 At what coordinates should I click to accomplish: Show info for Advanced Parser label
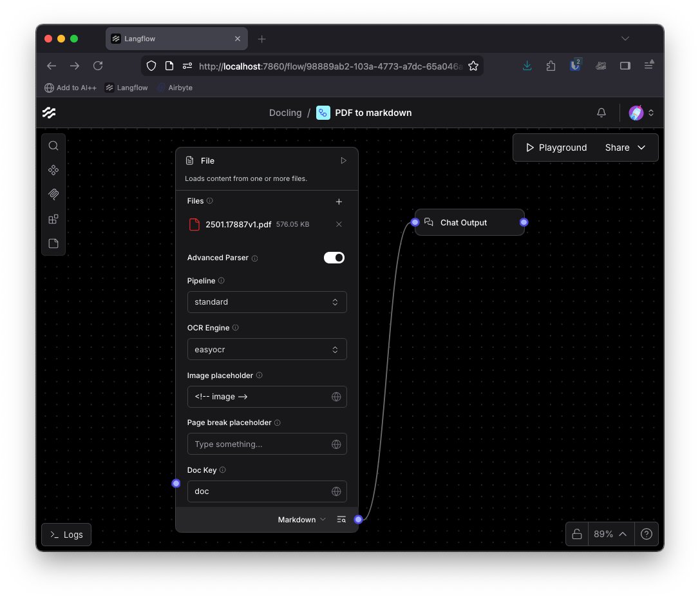[x=254, y=258]
